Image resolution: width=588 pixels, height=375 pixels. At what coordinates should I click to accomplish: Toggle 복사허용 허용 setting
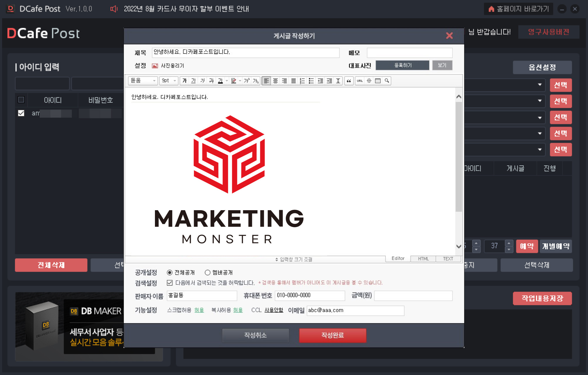238,310
